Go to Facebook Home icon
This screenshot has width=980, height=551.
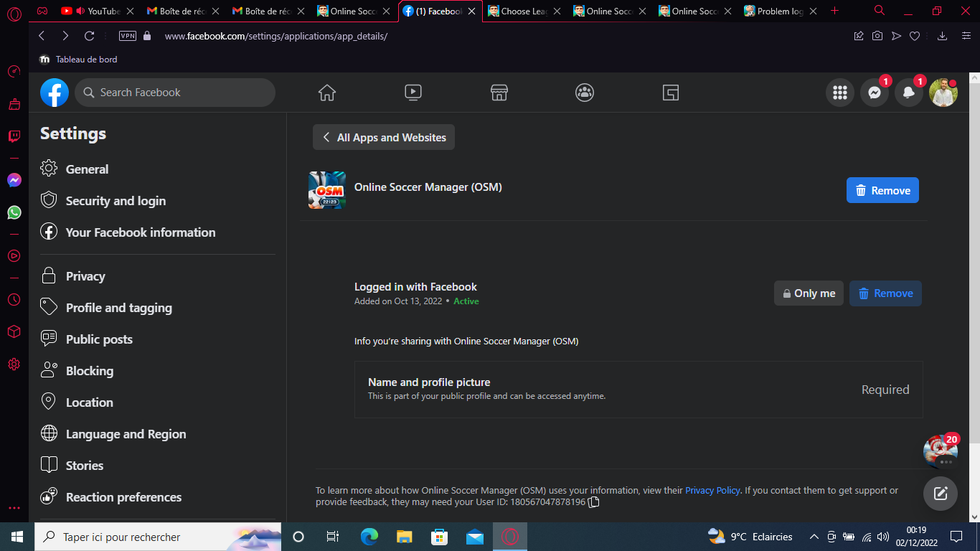[327, 93]
